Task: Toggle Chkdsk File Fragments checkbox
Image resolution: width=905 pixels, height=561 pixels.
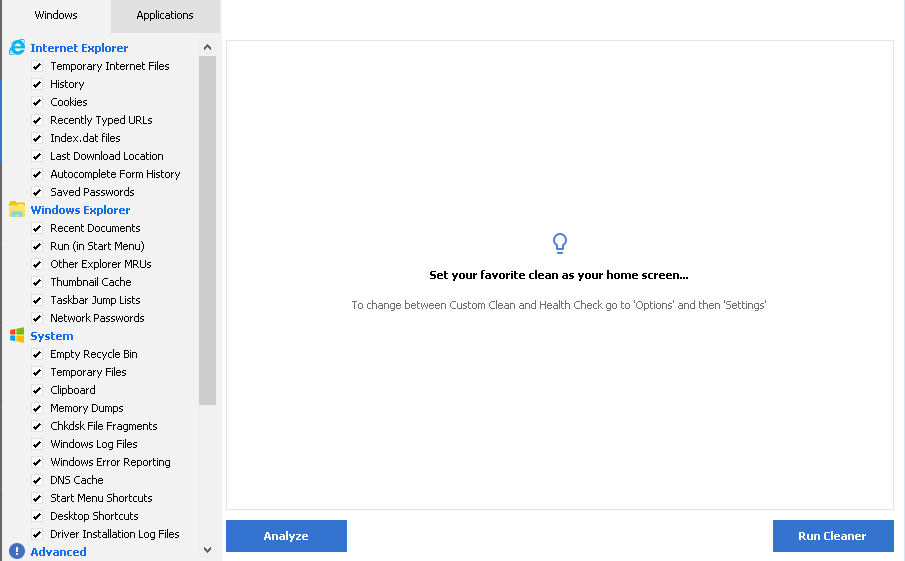Action: click(37, 426)
